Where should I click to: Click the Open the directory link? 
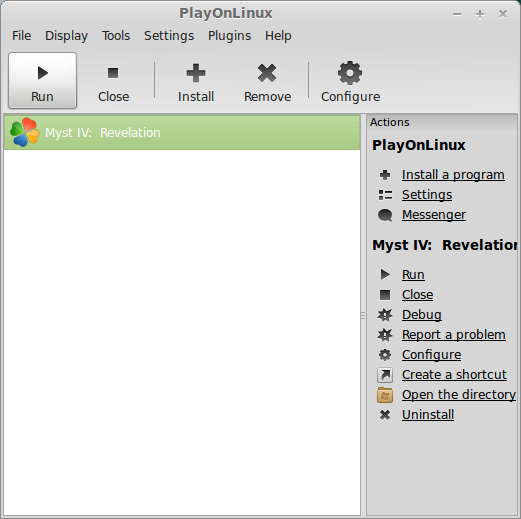tap(459, 395)
